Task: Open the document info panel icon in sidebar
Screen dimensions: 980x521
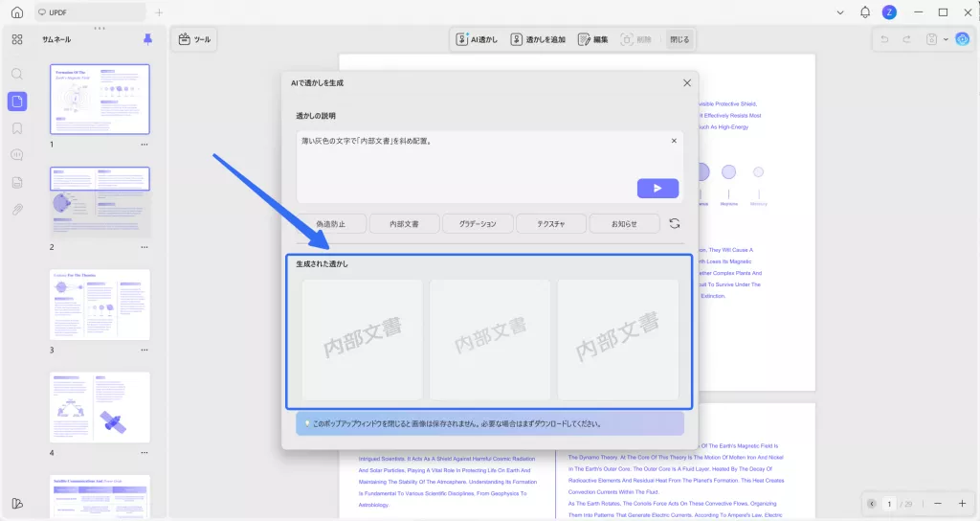Action: click(x=17, y=183)
